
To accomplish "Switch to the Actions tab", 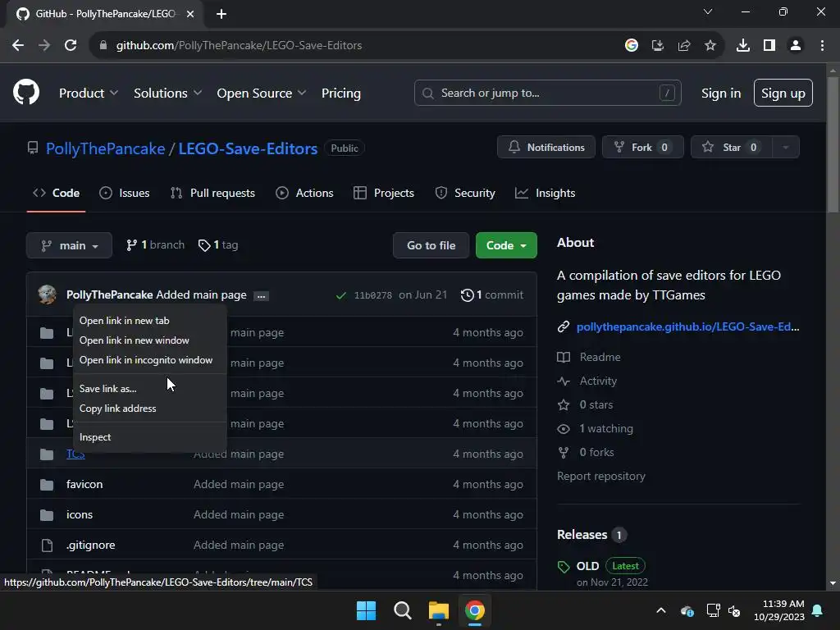I will (x=304, y=193).
